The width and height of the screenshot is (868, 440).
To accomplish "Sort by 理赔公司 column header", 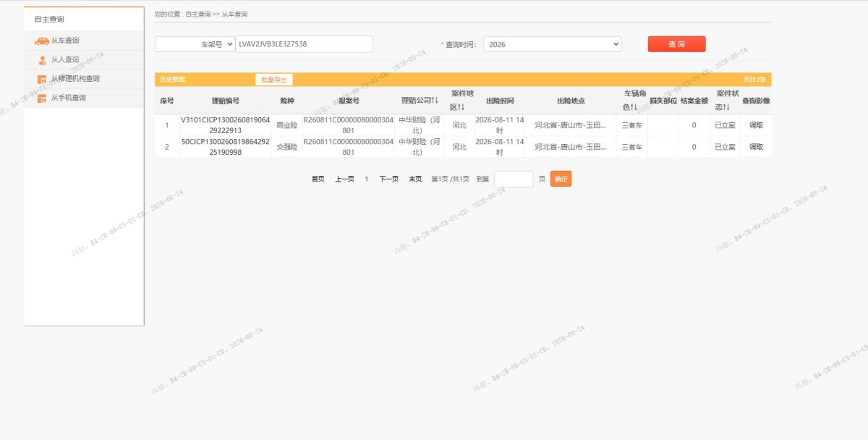I will (420, 101).
